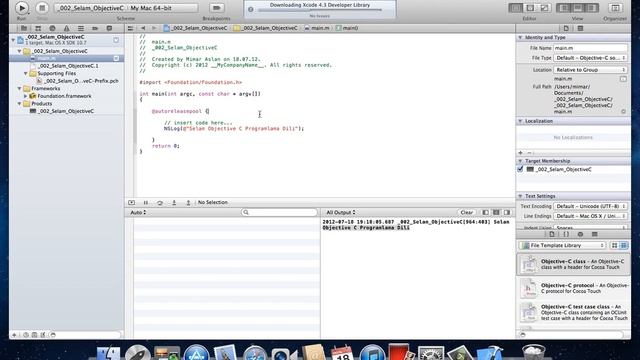This screenshot has width=640, height=360.
Task: Open Trash in the Dock
Action: point(533,352)
